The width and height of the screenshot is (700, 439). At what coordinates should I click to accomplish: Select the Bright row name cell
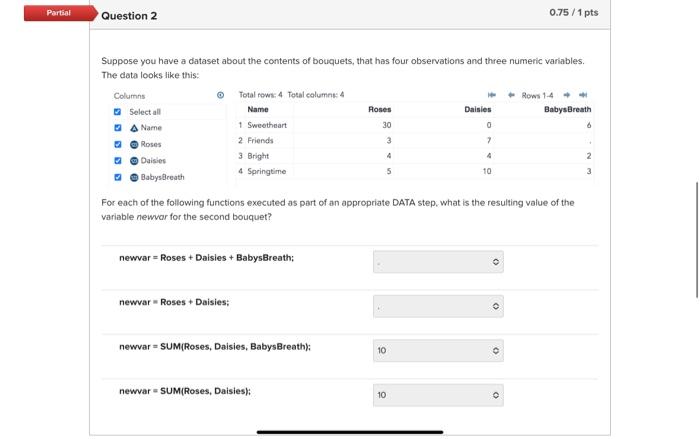[258, 156]
